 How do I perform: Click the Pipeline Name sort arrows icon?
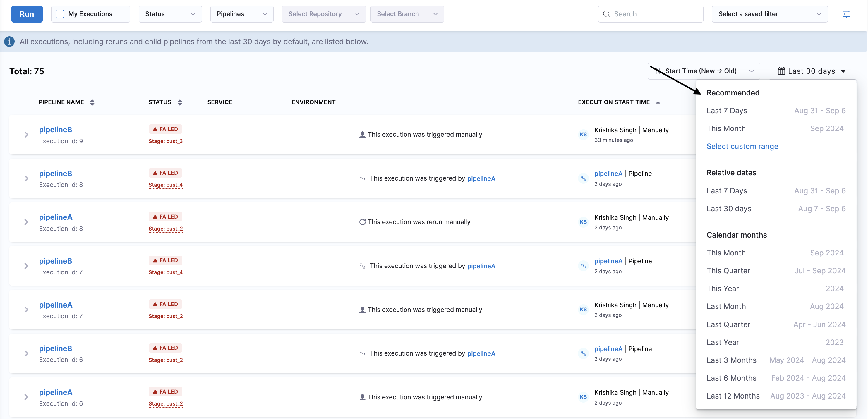coord(92,102)
